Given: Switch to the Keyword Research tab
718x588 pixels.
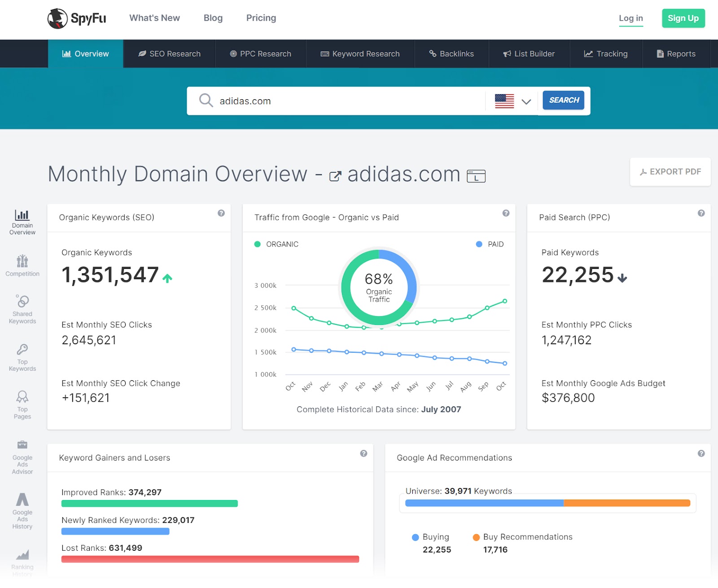Looking at the screenshot, I should click(360, 53).
